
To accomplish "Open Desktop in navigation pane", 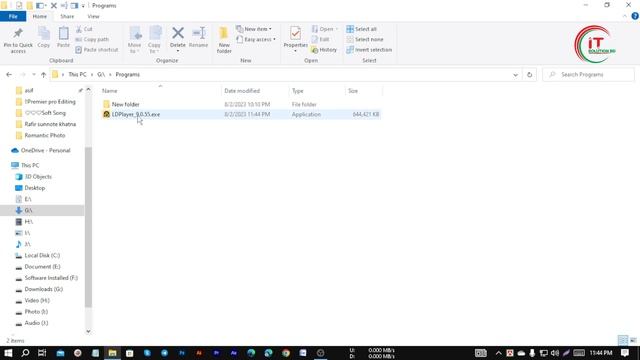I will point(35,188).
